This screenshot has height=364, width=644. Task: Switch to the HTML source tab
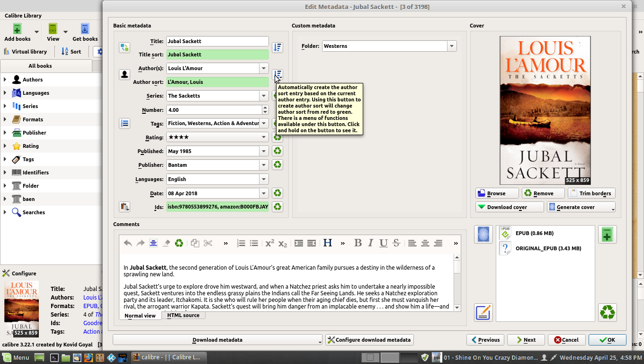click(183, 315)
